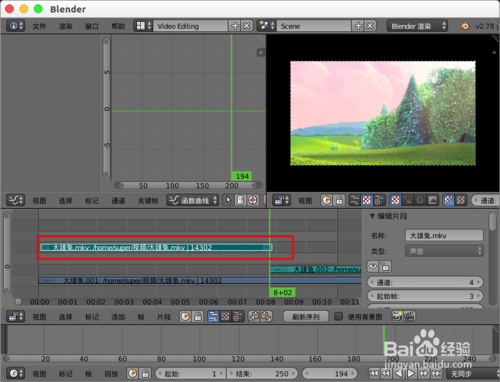
Task: Toggle the preview annotation overlay icon
Action: 448,200
